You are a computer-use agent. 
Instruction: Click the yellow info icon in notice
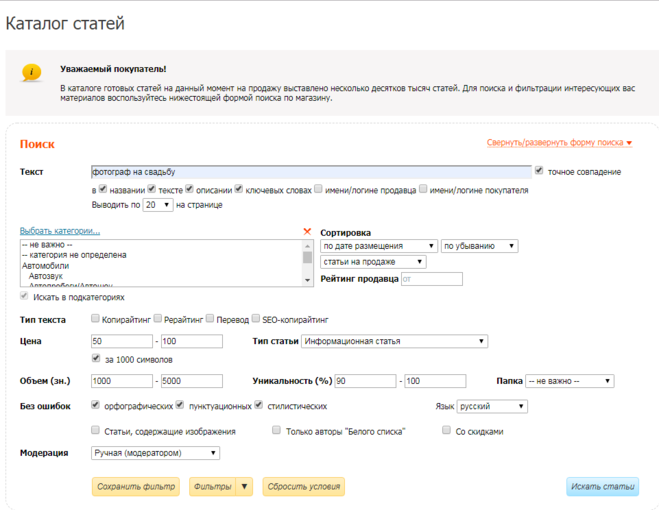coord(33,73)
